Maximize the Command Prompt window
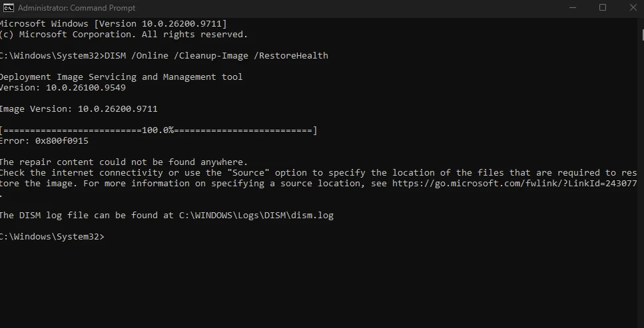Viewport: 644px width, 328px height. tap(603, 7)
